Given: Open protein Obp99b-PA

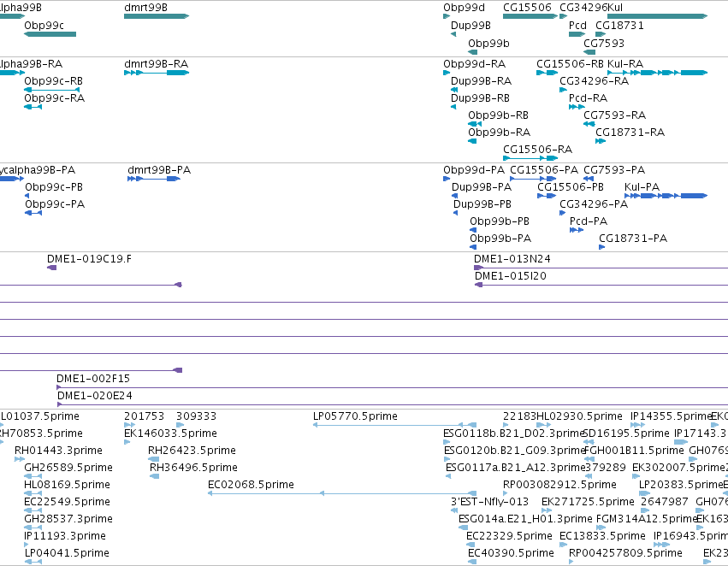Looking at the screenshot, I should [x=500, y=239].
